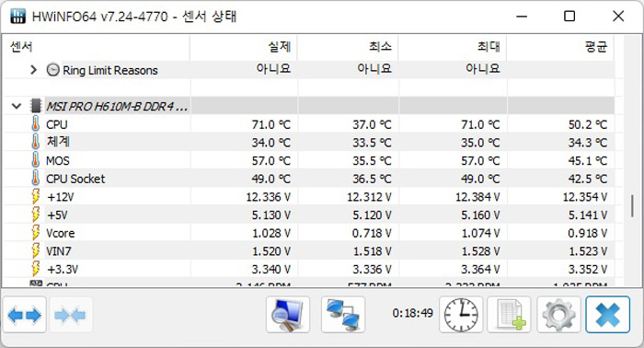The height and width of the screenshot is (348, 644).
Task: Minimize the HWiNFO64 window
Action: (522, 17)
